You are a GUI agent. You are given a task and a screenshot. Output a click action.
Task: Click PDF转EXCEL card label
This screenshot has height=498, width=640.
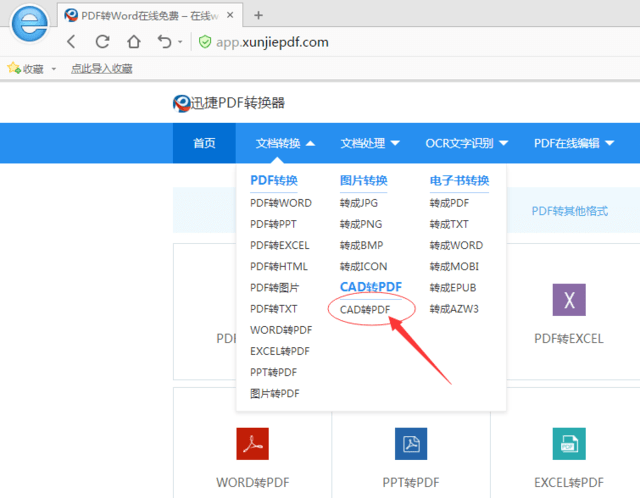[569, 339]
